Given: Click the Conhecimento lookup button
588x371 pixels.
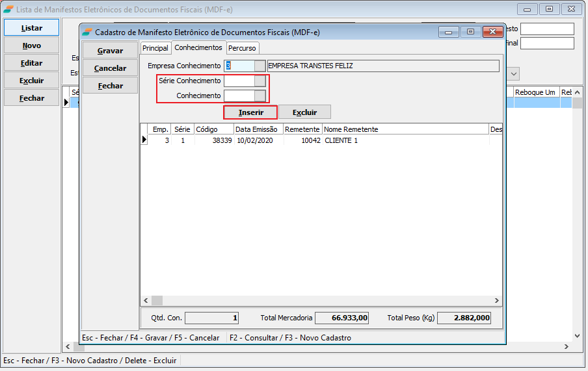Looking at the screenshot, I should coord(260,96).
